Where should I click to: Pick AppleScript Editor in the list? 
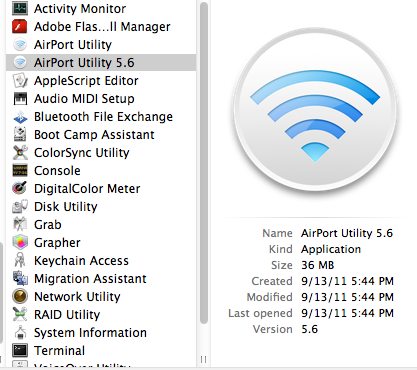[x=86, y=81]
